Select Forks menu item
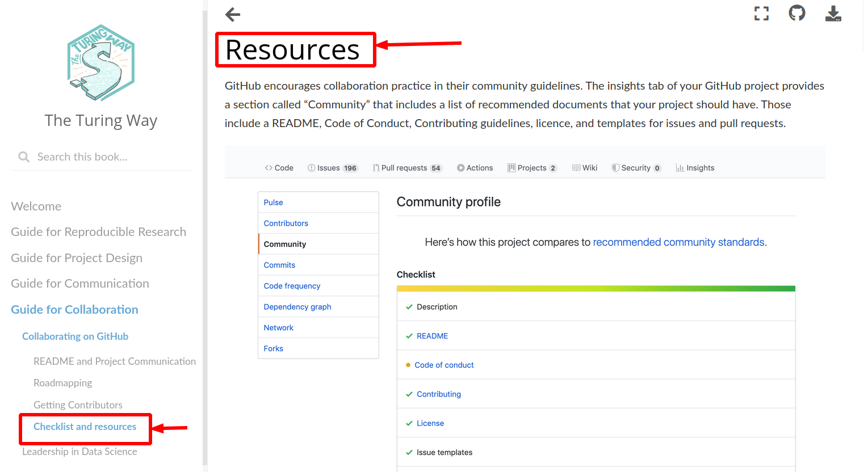Viewport: 868px width, 472px height. tap(318, 348)
